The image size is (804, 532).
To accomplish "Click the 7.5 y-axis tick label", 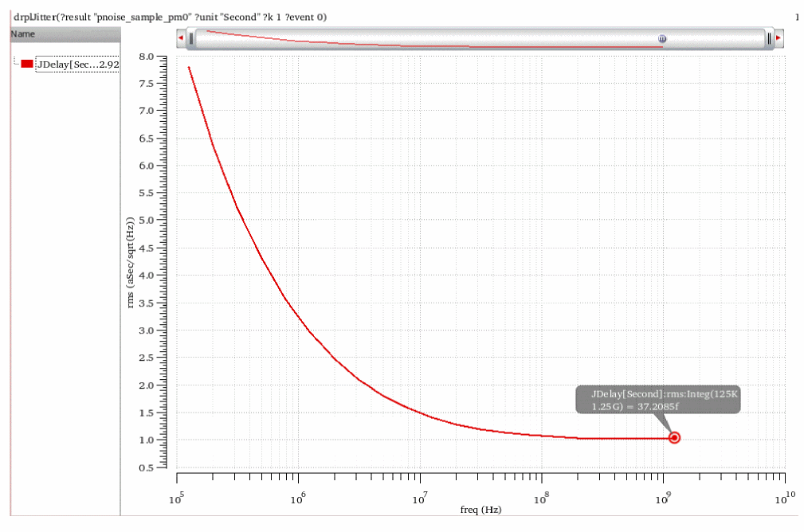I will (146, 84).
